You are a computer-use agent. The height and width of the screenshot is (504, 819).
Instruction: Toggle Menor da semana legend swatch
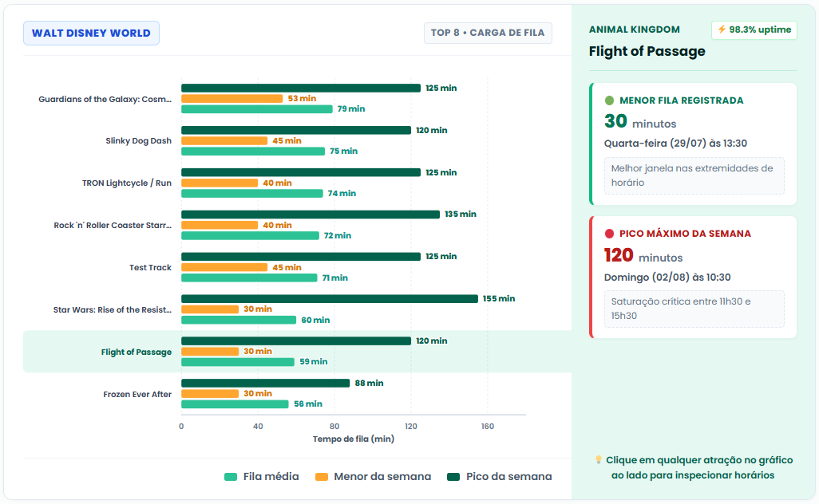pos(322,477)
